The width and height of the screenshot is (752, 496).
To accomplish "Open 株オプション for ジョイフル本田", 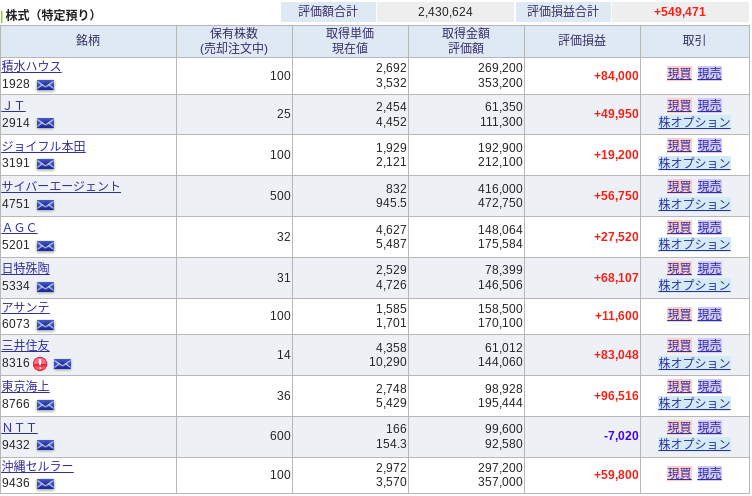I will click(x=694, y=163).
